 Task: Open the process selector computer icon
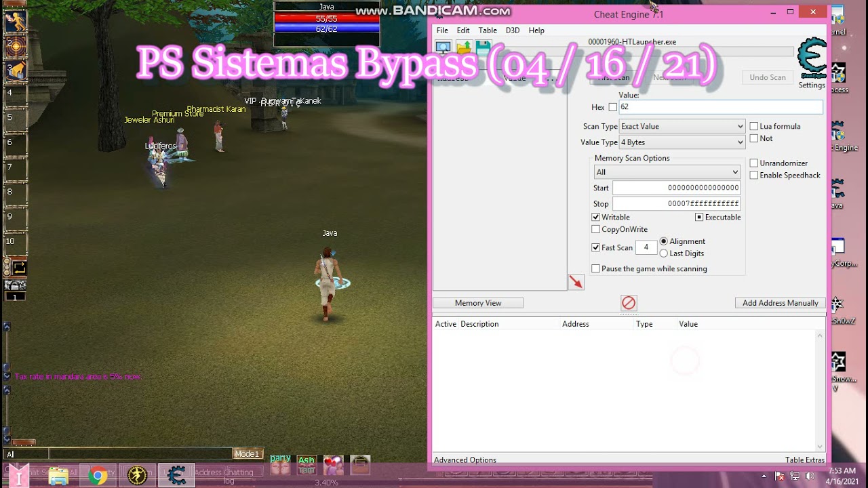pyautogui.click(x=443, y=47)
